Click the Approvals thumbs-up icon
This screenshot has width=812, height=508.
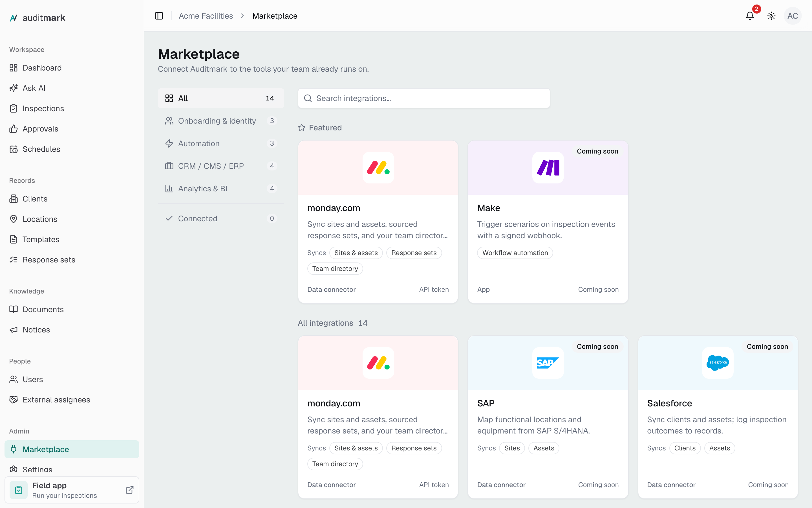(14, 129)
